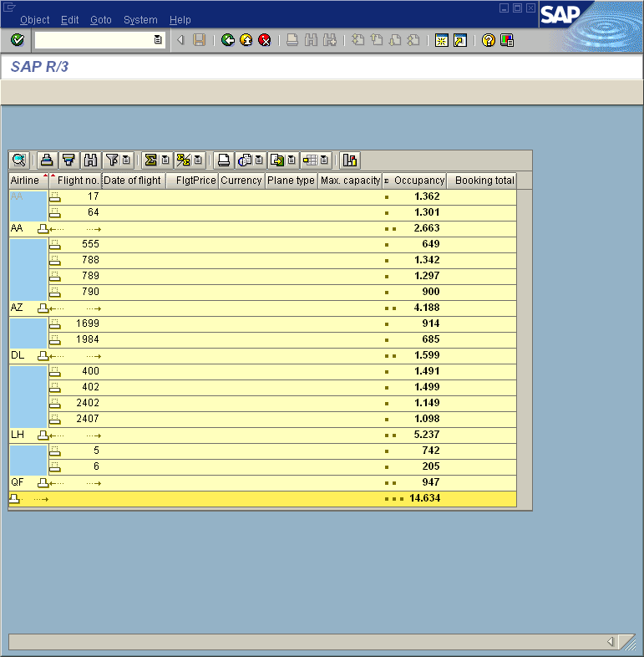
Task: Select the Airline column header
Action: click(28, 181)
